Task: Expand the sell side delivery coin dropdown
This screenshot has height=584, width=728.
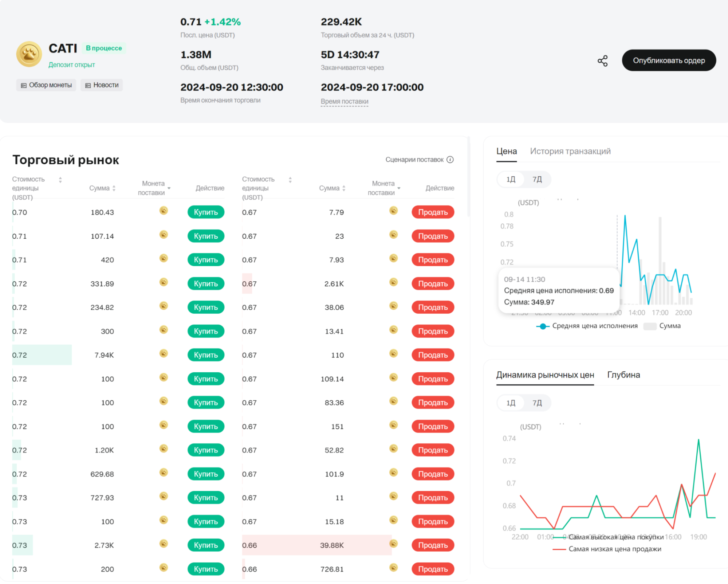Action: (x=399, y=188)
